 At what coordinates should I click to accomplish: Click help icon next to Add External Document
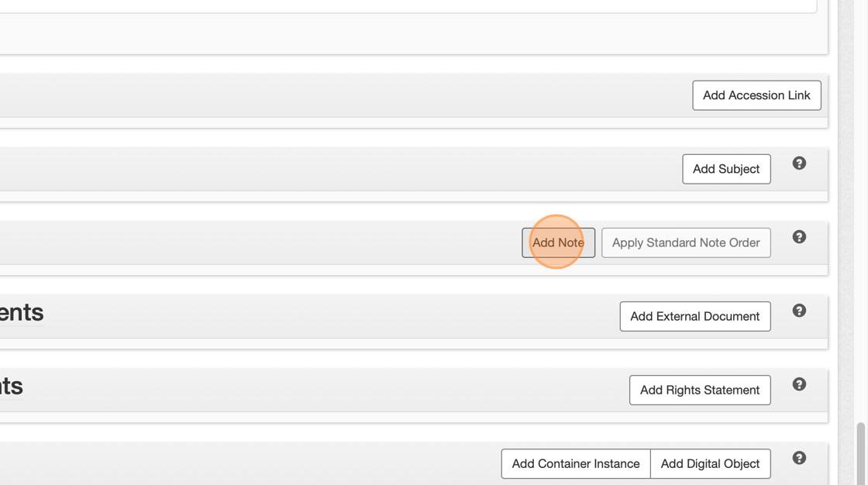pyautogui.click(x=799, y=311)
